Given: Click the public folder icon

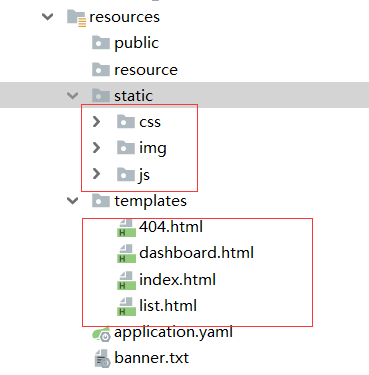Looking at the screenshot, I should 101,42.
